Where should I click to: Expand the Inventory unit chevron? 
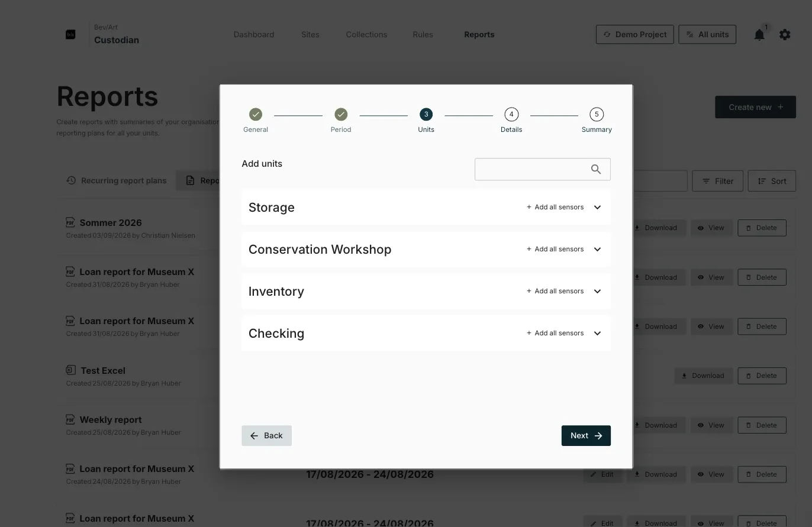[x=597, y=292]
